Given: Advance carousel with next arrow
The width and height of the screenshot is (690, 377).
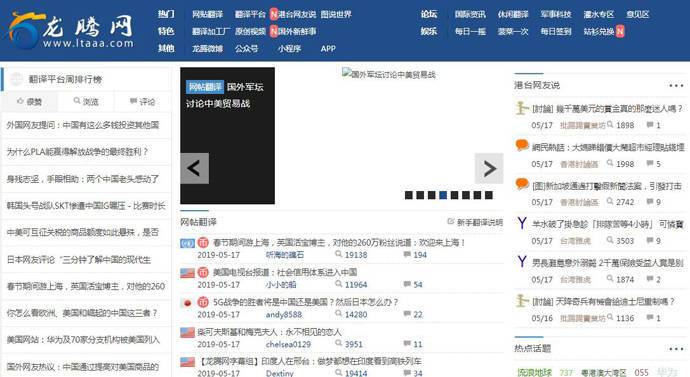Looking at the screenshot, I should coord(489,168).
